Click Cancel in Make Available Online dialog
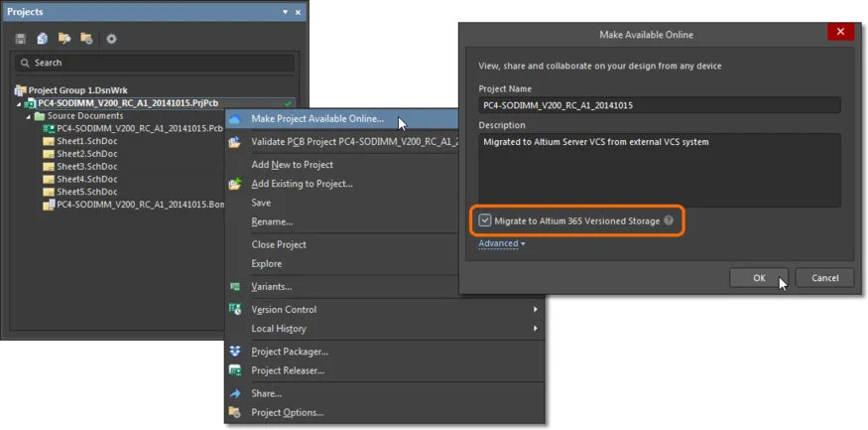Screen dimensions: 868x430 pos(824,278)
